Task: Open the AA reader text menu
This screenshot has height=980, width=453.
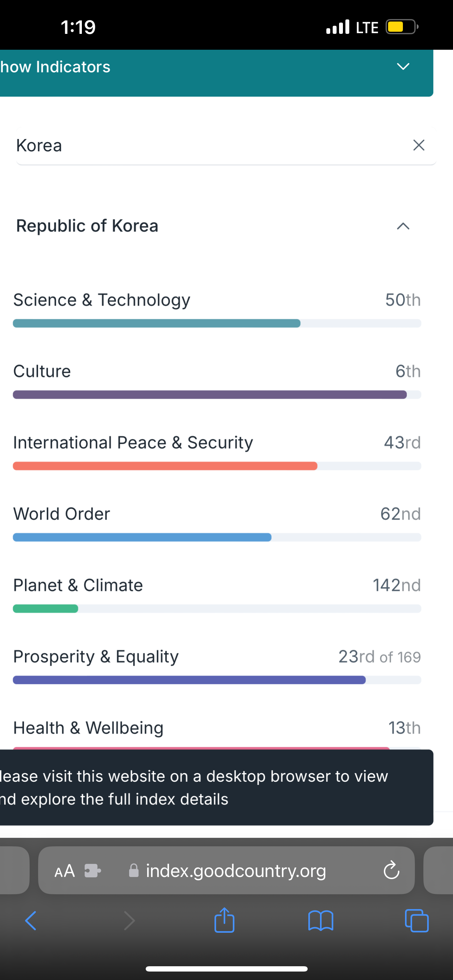Action: click(x=64, y=870)
